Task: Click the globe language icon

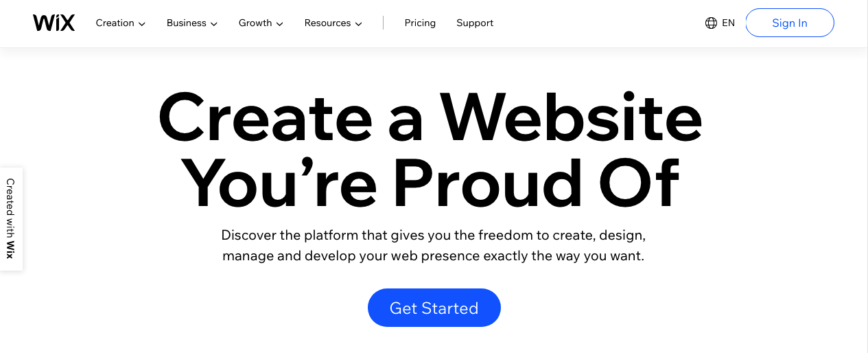Action: (x=711, y=23)
